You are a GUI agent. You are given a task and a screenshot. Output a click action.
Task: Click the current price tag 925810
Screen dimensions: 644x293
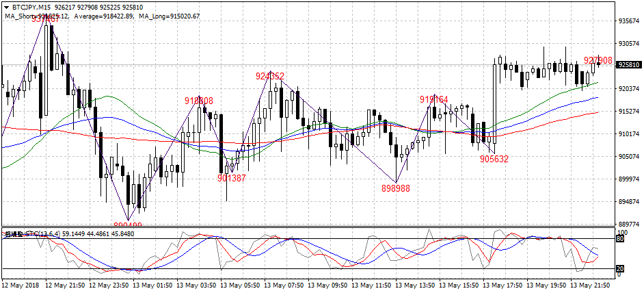(628, 65)
